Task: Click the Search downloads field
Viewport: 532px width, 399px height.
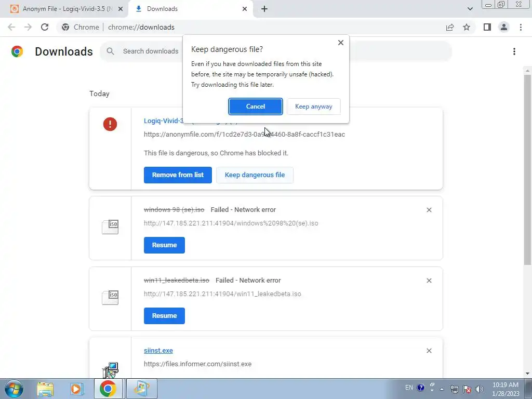Action: (275, 51)
